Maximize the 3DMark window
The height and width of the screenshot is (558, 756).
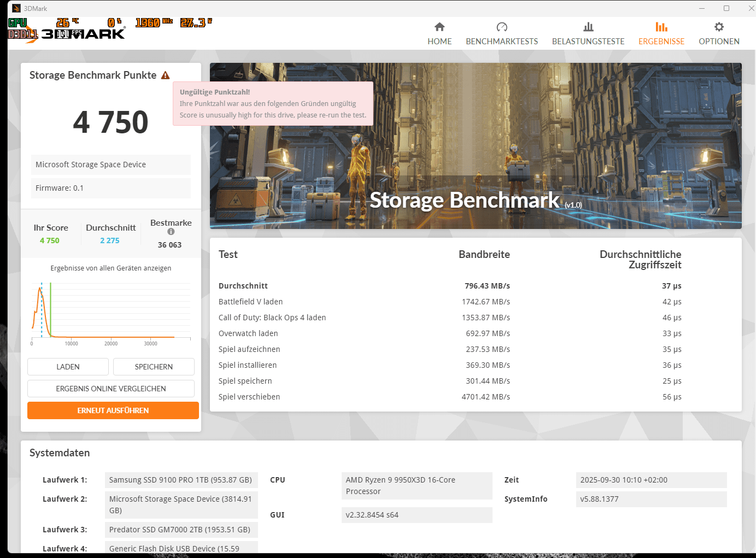click(726, 8)
